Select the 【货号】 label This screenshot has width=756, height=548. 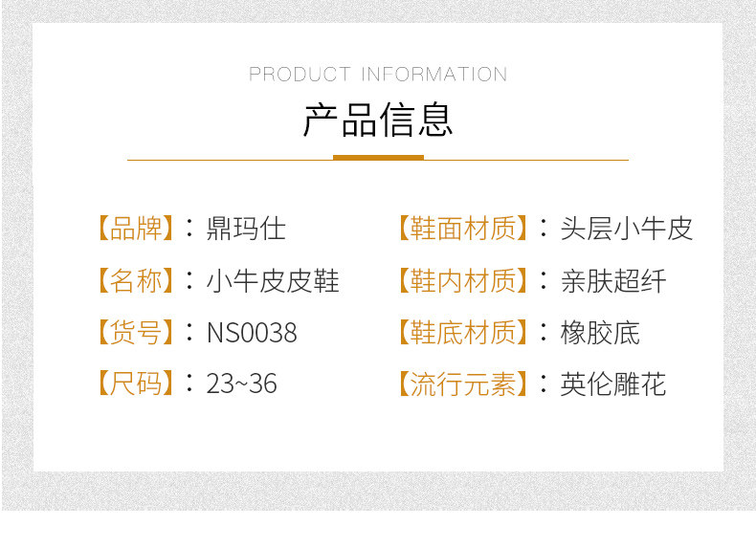[135, 333]
